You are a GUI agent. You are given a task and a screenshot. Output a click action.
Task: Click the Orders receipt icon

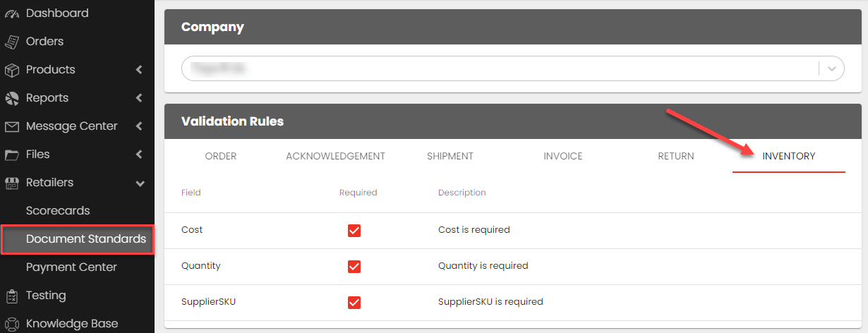12,42
